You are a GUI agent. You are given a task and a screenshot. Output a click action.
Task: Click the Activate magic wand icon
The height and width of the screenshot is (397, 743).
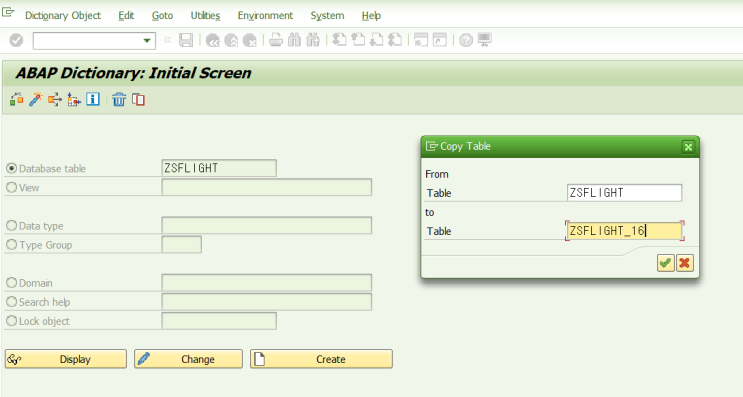tap(36, 99)
